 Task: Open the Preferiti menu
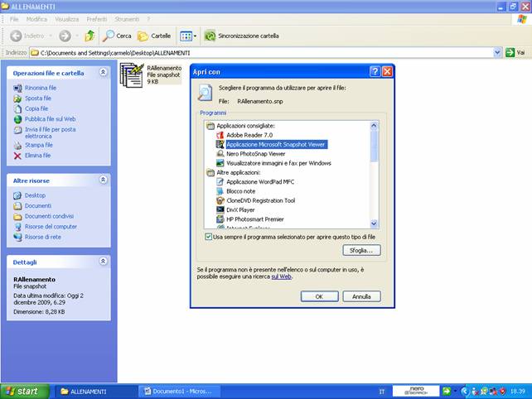tap(97, 19)
